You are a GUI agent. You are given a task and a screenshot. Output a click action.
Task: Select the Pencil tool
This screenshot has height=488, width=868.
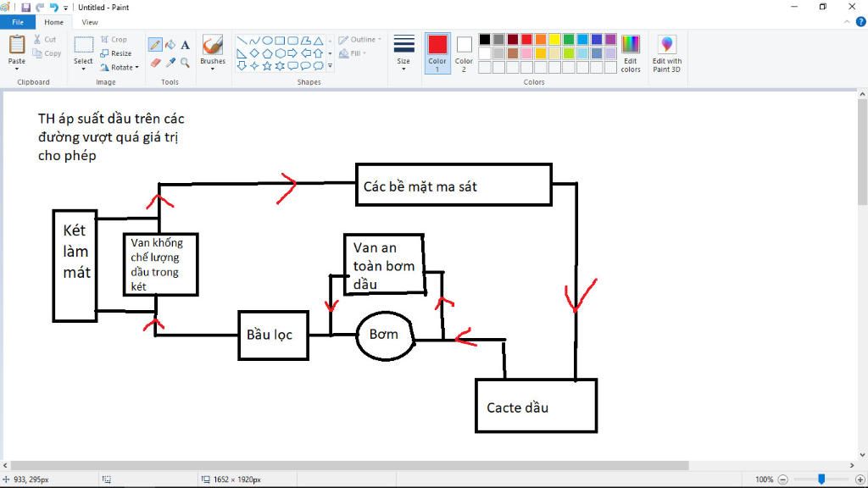[155, 45]
